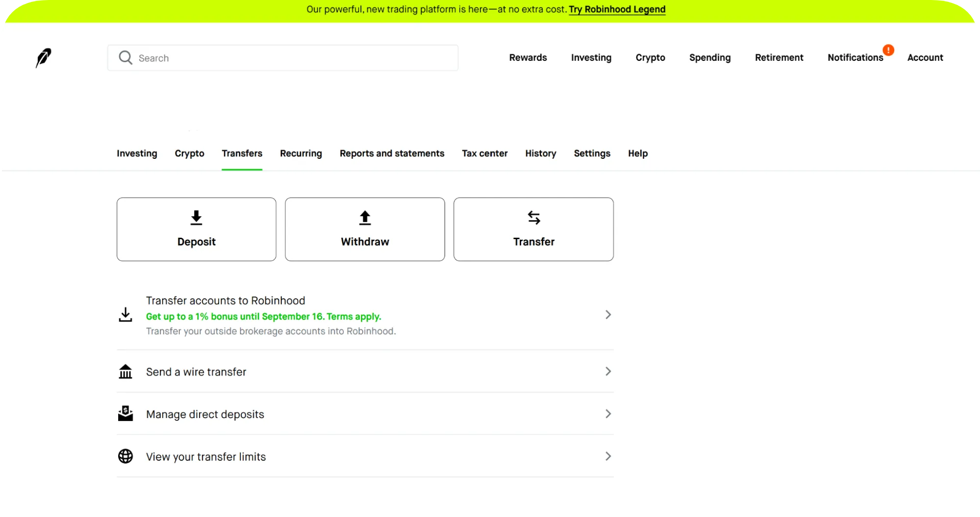Expand Transfer accounts to Robinhood chevron

point(608,315)
